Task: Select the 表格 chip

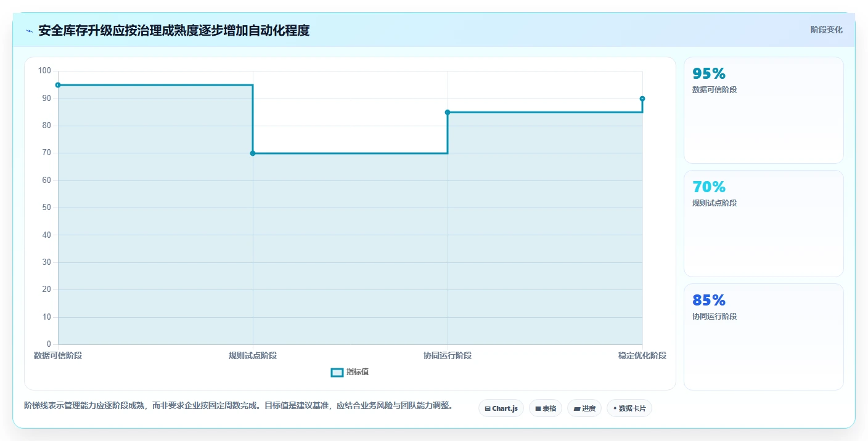Action: [546, 408]
